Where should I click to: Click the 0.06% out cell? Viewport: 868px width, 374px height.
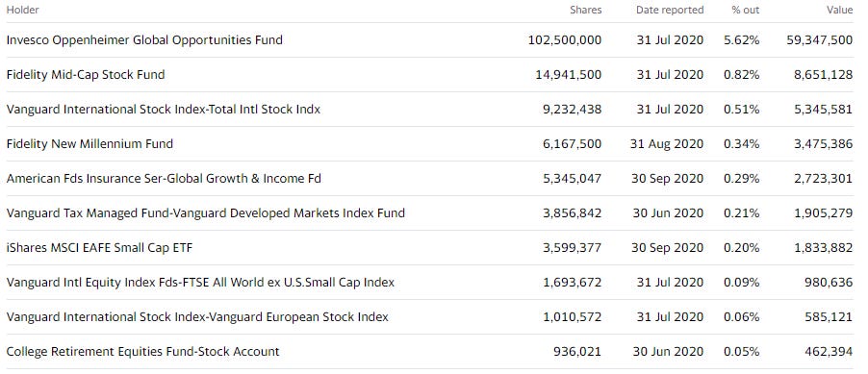(741, 317)
